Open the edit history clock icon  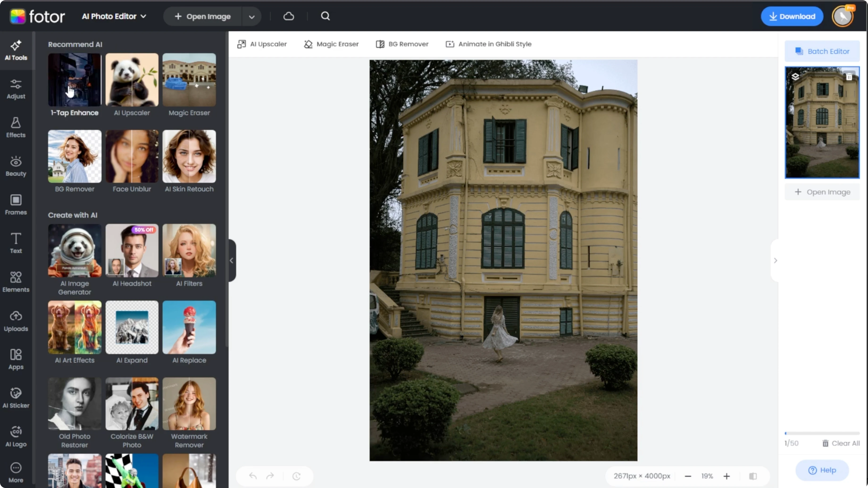296,476
